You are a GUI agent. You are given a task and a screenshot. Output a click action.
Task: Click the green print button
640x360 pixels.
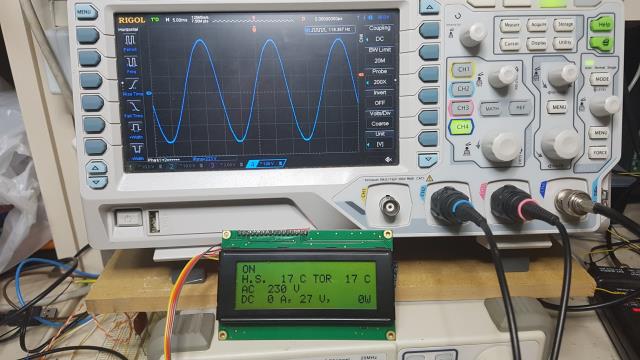(x=601, y=43)
